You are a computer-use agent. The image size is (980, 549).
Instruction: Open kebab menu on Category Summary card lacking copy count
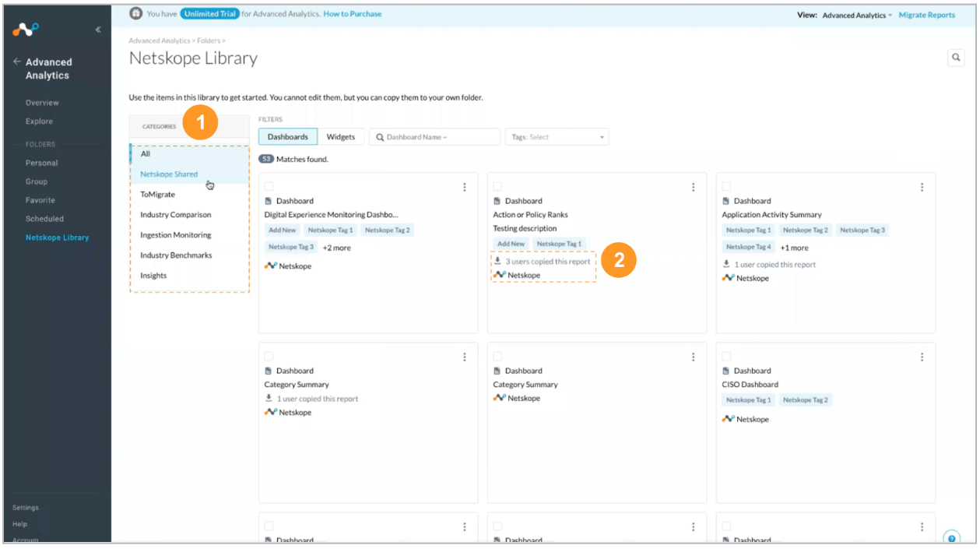click(694, 357)
